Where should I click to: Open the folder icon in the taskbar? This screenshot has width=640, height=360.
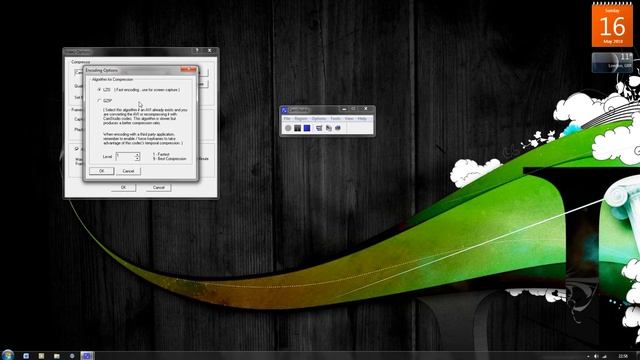57,356
